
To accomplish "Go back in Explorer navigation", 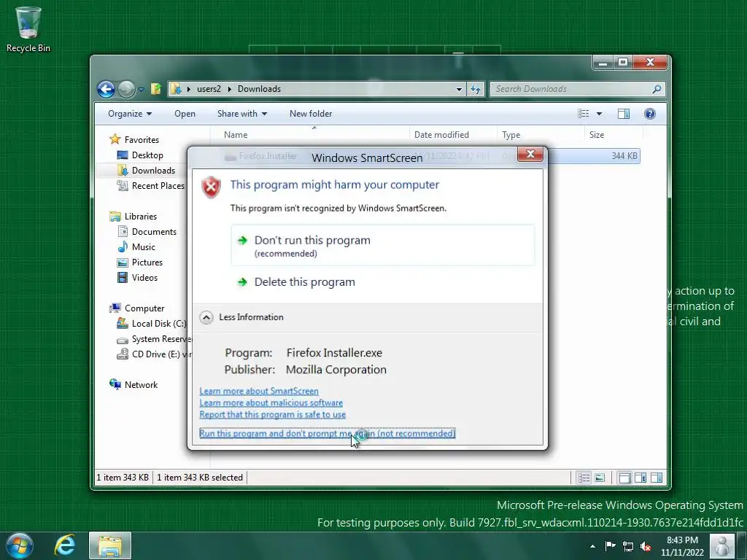I will pos(107,89).
